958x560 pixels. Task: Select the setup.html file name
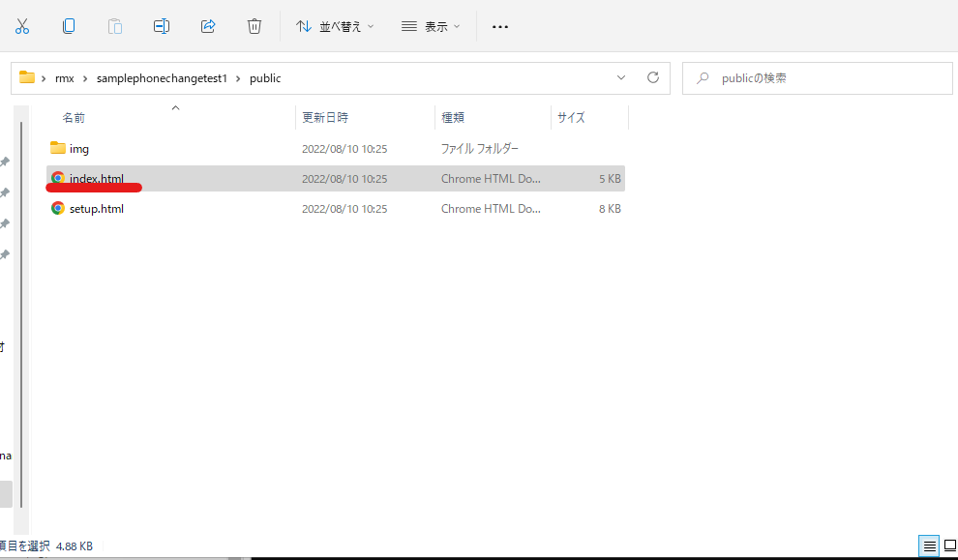coord(97,208)
